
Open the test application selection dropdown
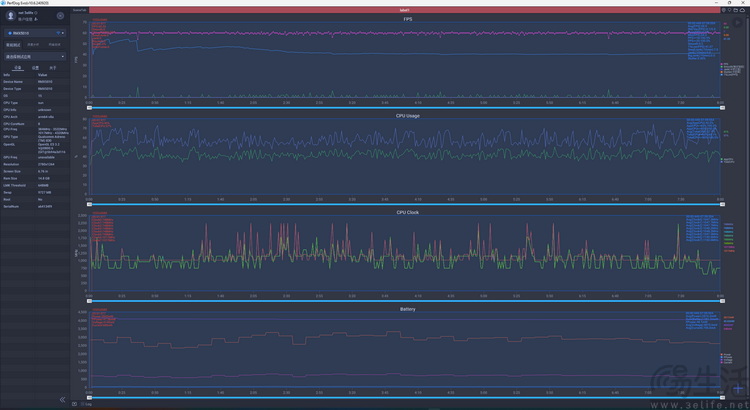coord(35,56)
